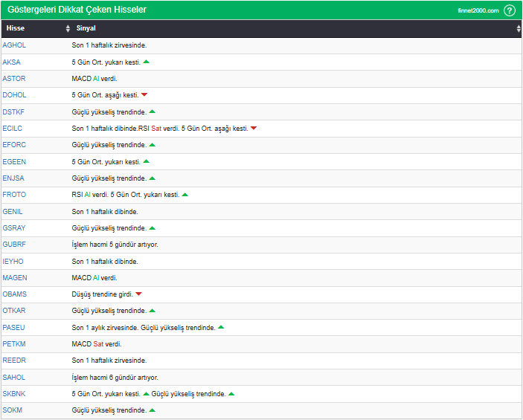This screenshot has height=420, width=523.
Task: Click green up arrow in PASEU row
Action: (x=221, y=327)
